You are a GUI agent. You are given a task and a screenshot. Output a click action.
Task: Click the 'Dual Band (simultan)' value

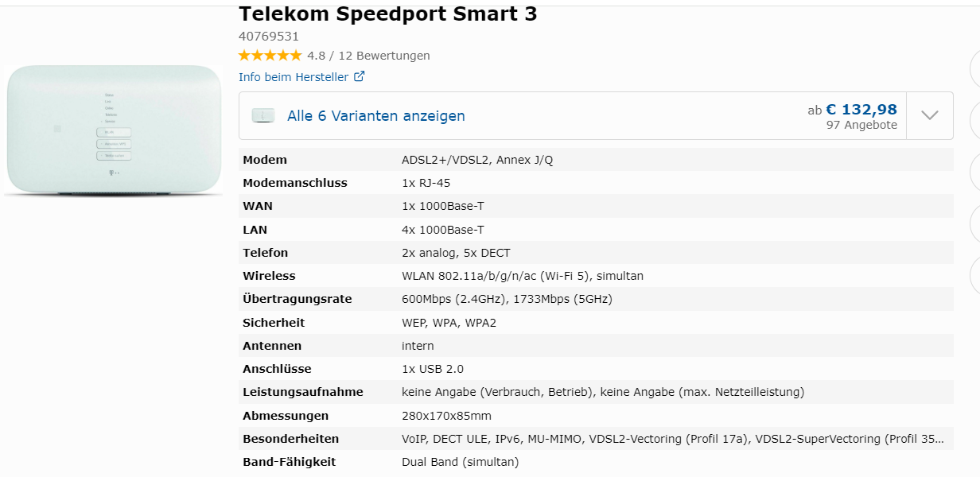[x=460, y=462]
